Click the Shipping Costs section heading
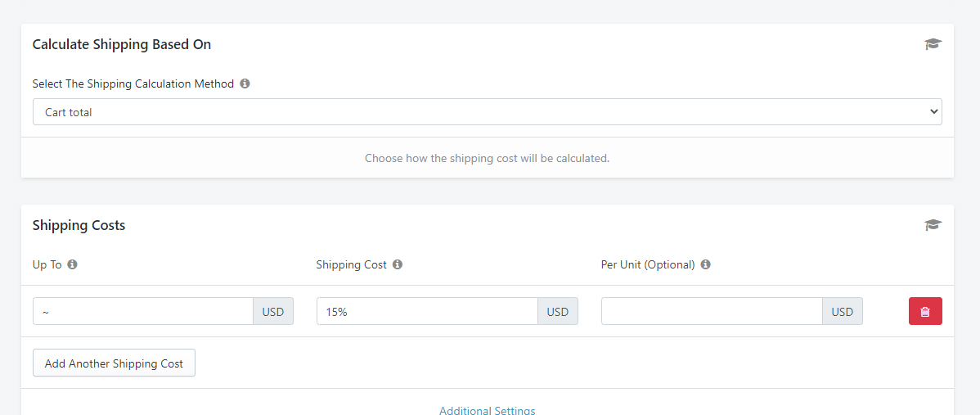 pos(79,225)
